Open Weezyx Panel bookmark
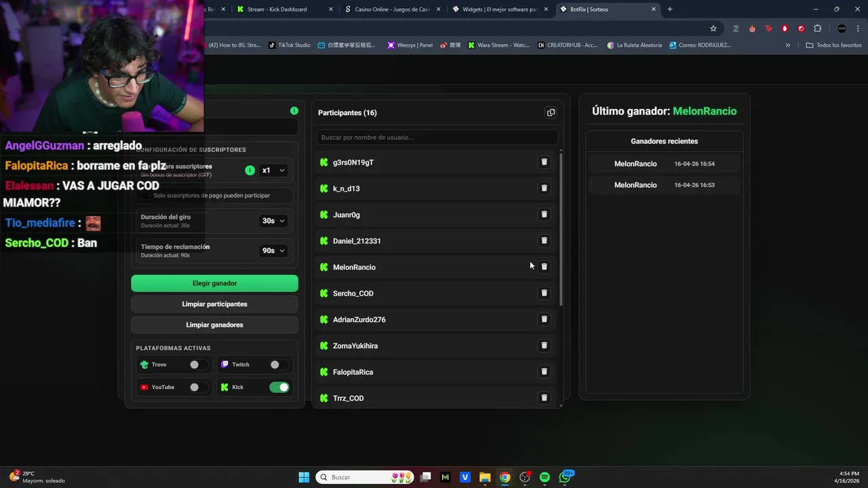The height and width of the screenshot is (488, 868). click(410, 45)
